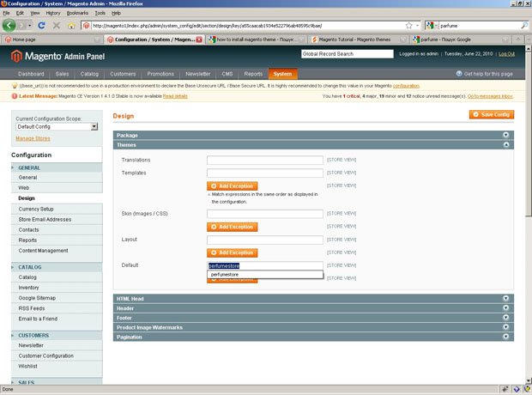Open the History menu
This screenshot has height=395, width=532.
click(53, 13)
